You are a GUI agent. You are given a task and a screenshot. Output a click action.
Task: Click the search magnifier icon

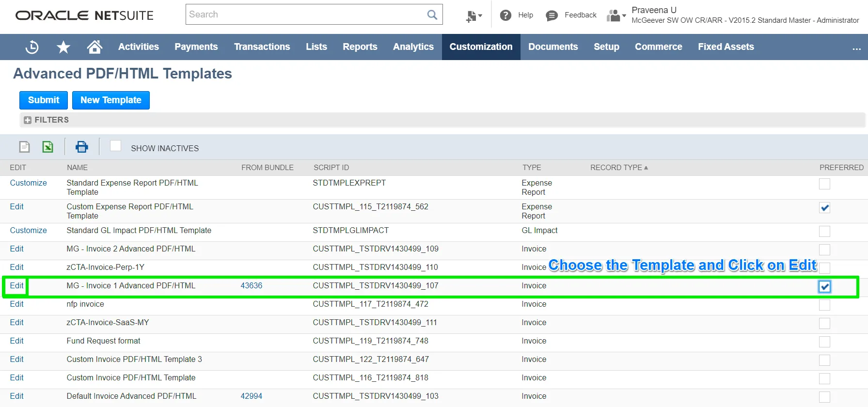tap(432, 15)
